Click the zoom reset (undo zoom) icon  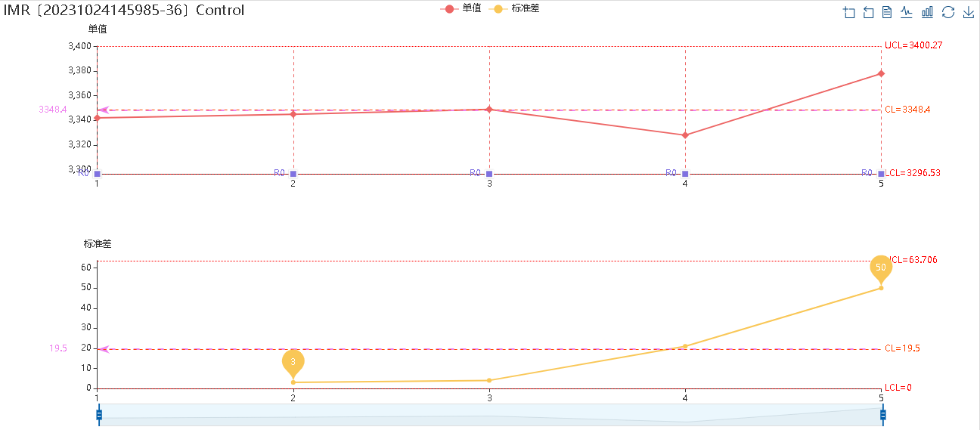pyautogui.click(x=868, y=12)
